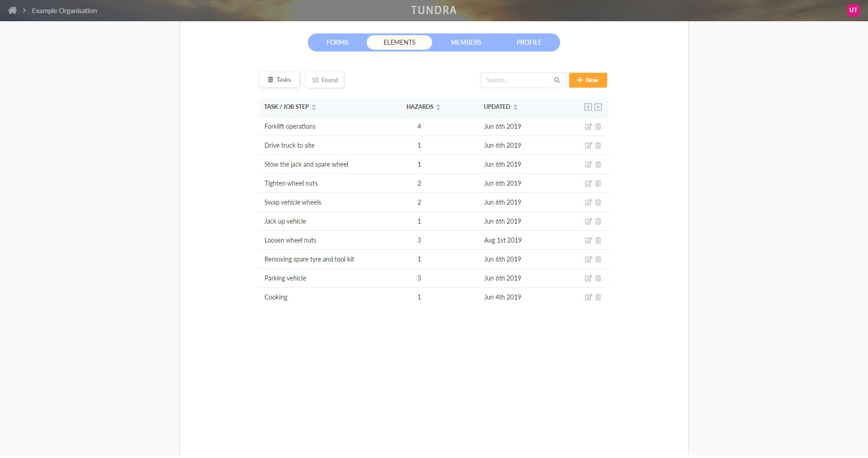868x458 pixels.
Task: Delete the Cooking task
Action: (x=598, y=297)
